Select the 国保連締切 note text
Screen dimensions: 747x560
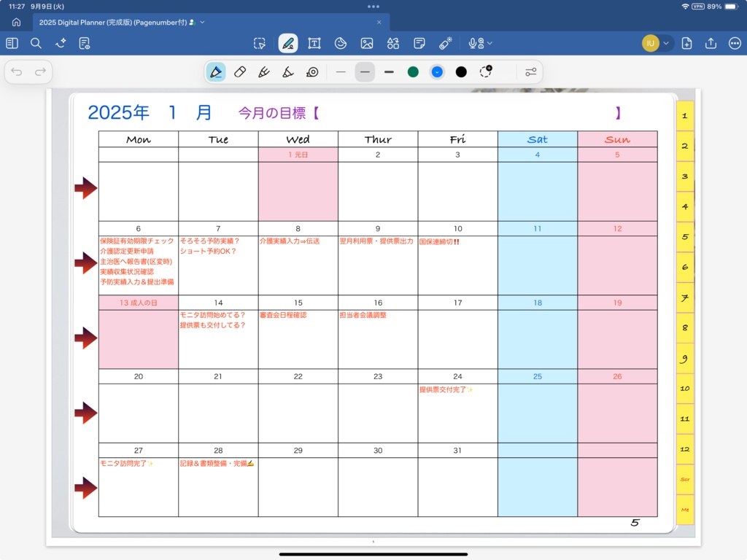pos(439,242)
